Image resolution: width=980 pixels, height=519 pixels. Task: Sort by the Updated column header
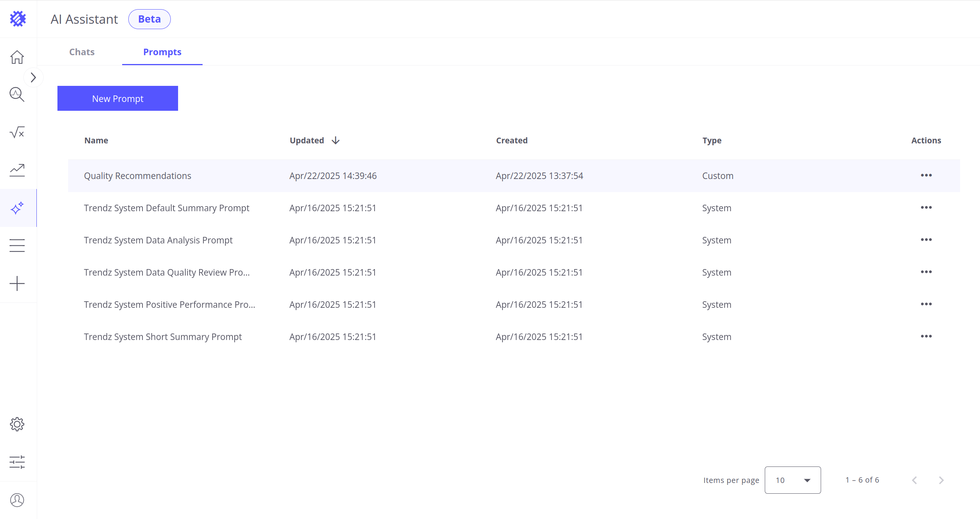(307, 141)
